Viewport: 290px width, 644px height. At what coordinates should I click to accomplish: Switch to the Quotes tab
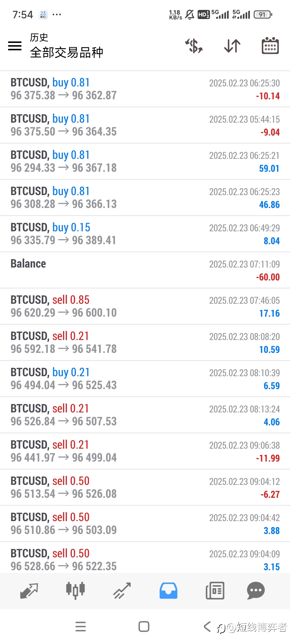pos(29,591)
